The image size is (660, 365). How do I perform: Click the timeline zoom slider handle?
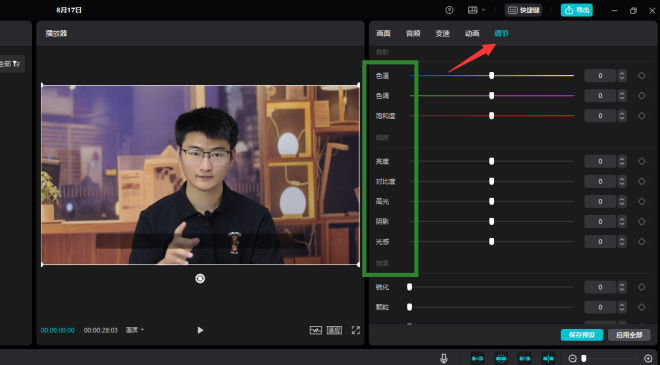click(x=584, y=358)
